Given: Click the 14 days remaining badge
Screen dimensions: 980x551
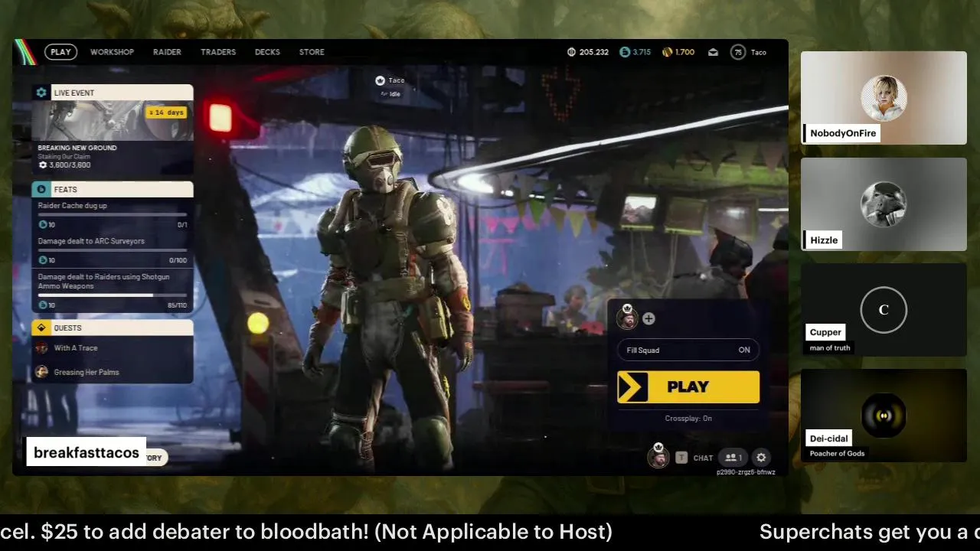Looking at the screenshot, I should click(x=166, y=112).
